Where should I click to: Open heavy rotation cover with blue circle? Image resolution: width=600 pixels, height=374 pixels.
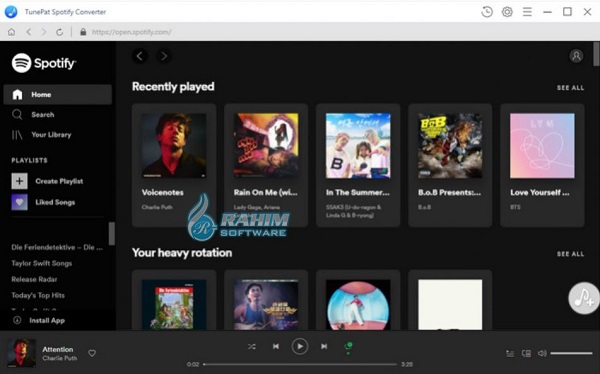(x=358, y=305)
